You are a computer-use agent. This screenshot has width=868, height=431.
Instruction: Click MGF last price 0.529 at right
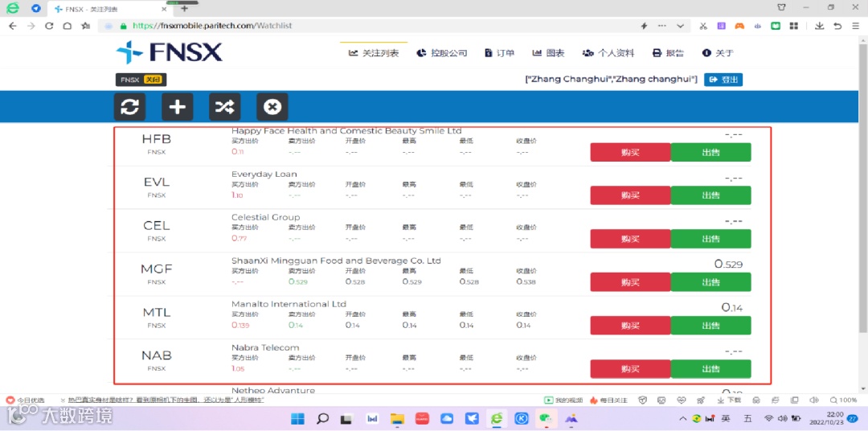click(x=728, y=265)
